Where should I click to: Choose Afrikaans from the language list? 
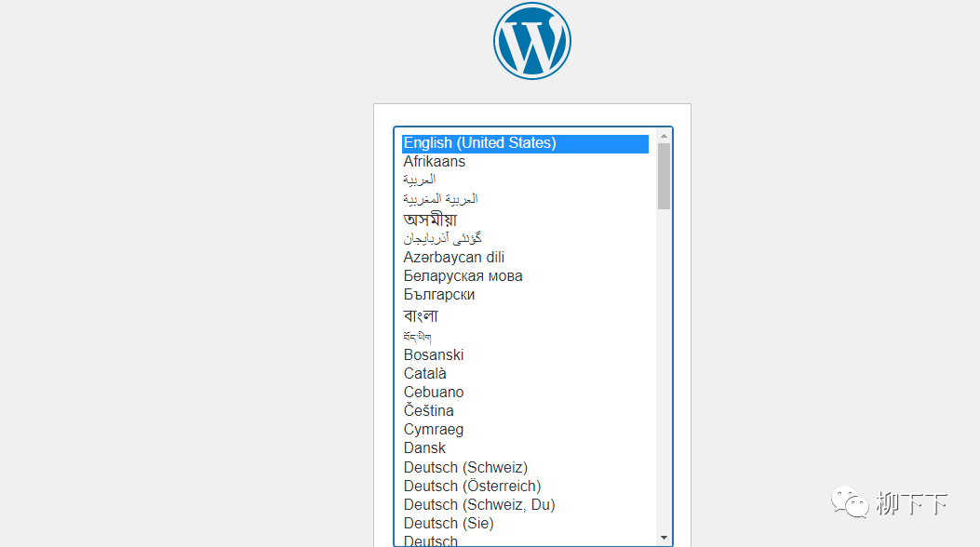[434, 162]
